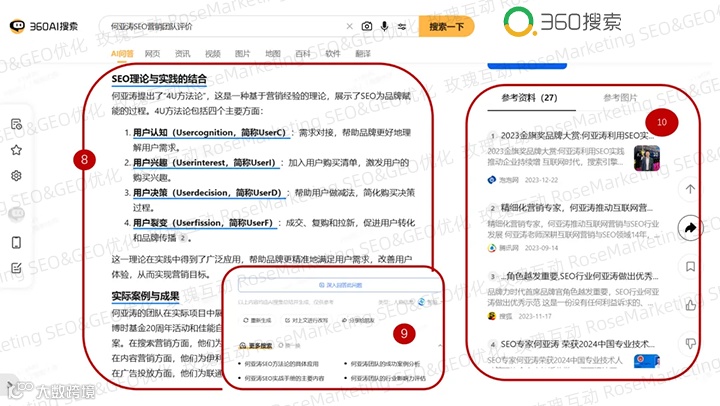This screenshot has width=720, height=406.
Task: Switch to the 翻译 tab
Action: tap(363, 54)
